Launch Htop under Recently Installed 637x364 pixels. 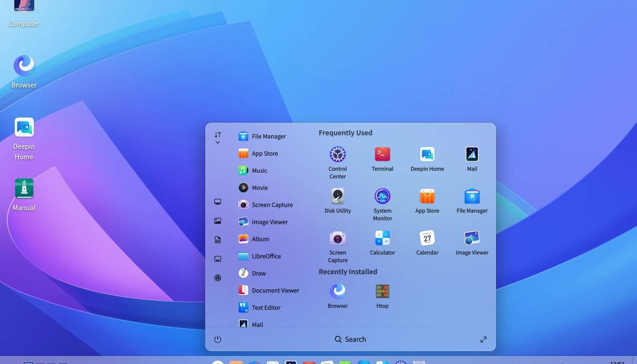383,295
